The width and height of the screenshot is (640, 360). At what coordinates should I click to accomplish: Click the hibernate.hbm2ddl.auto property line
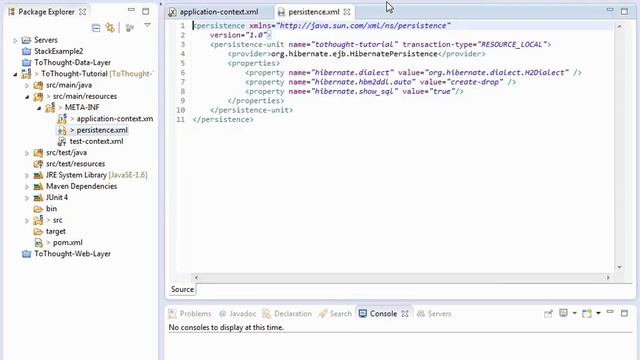380,82
